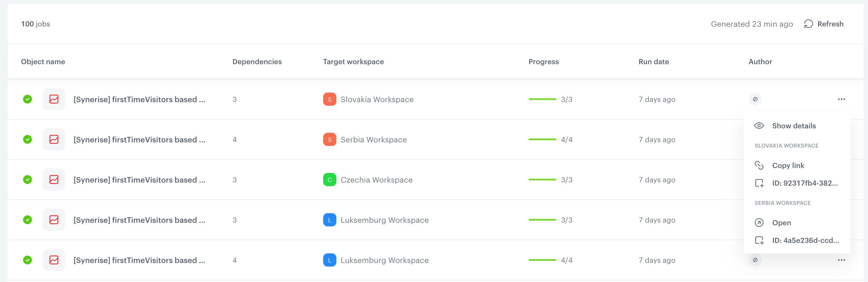This screenshot has width=868, height=282.
Task: Click the Serbia Workspace S avatar icon
Action: [329, 140]
